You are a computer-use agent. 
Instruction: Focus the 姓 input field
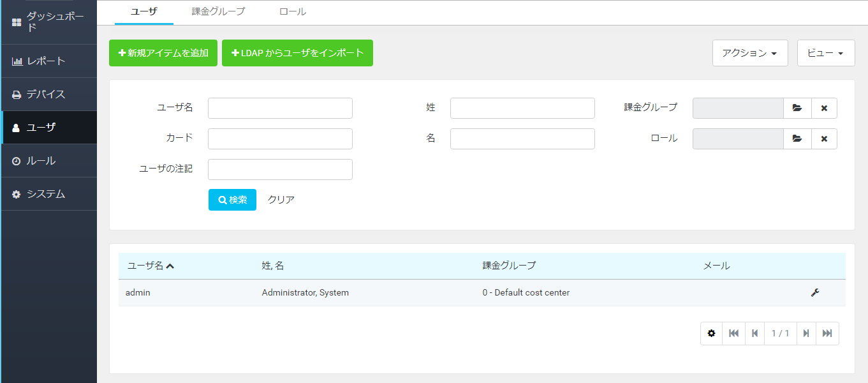click(522, 108)
